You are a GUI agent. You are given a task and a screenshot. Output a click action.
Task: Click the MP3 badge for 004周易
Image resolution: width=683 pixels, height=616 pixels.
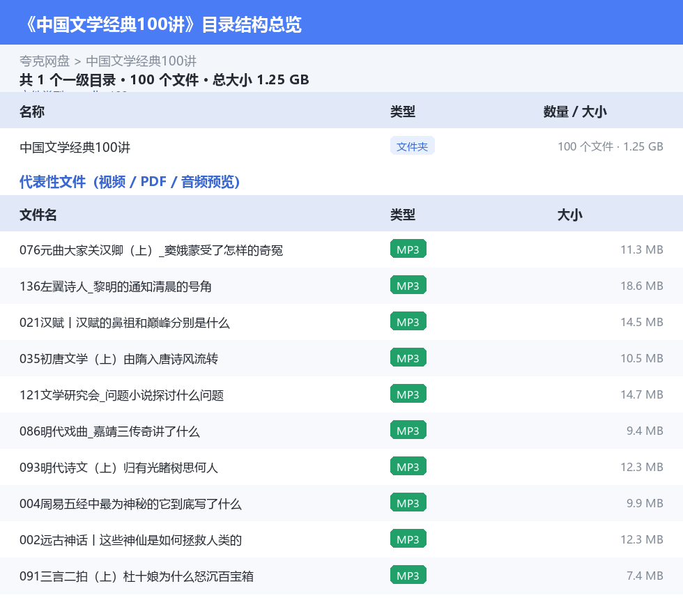point(408,502)
